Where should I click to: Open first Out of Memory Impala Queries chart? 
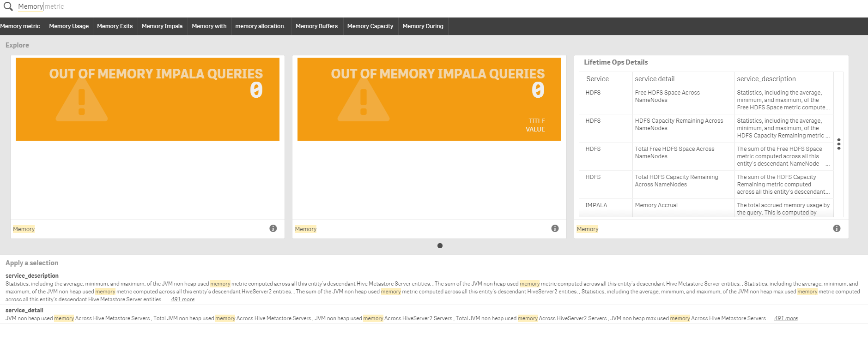click(x=147, y=99)
